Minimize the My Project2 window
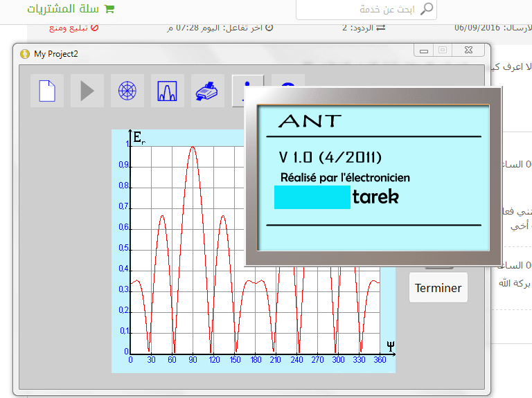This screenshot has width=532, height=398. (x=423, y=50)
